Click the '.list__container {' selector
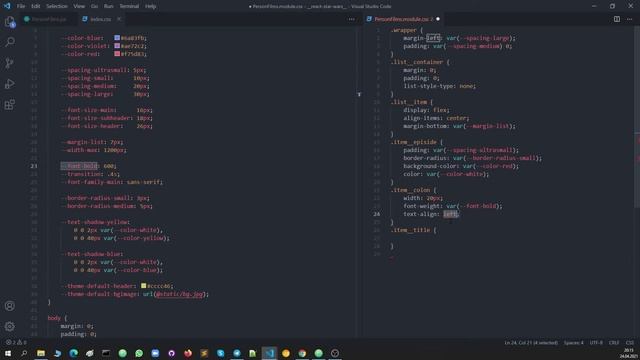This screenshot has width=640, height=360. pos(420,62)
